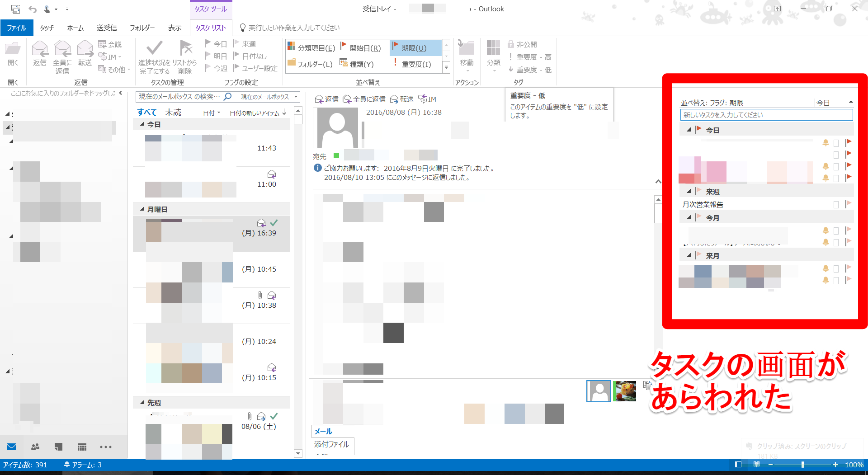Arrange tasks by 開始日(R)
The image size is (868, 475).
pyautogui.click(x=360, y=48)
